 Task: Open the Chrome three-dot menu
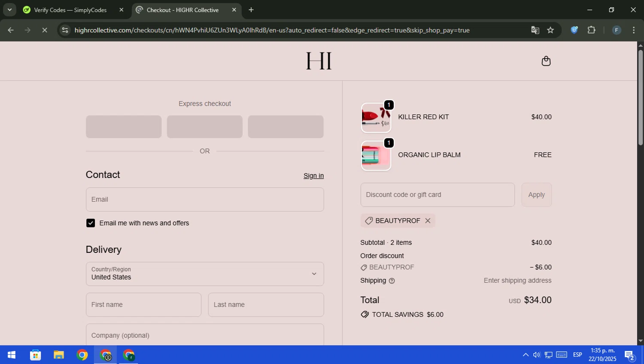point(634,30)
